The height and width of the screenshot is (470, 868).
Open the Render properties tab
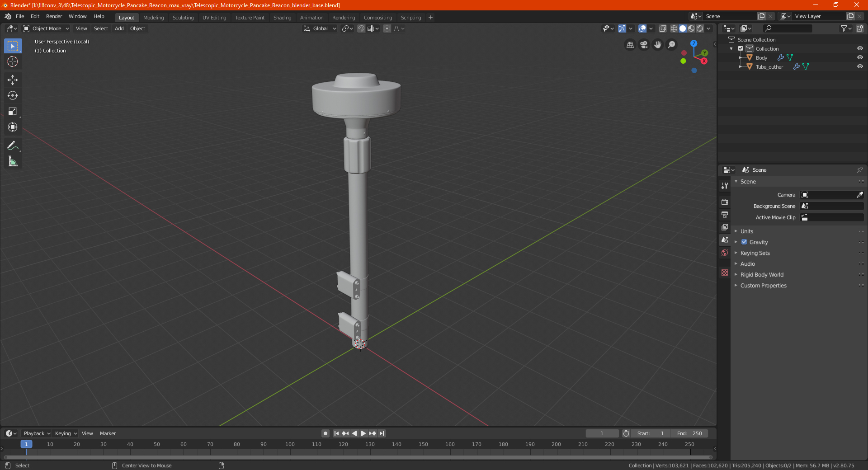(725, 202)
